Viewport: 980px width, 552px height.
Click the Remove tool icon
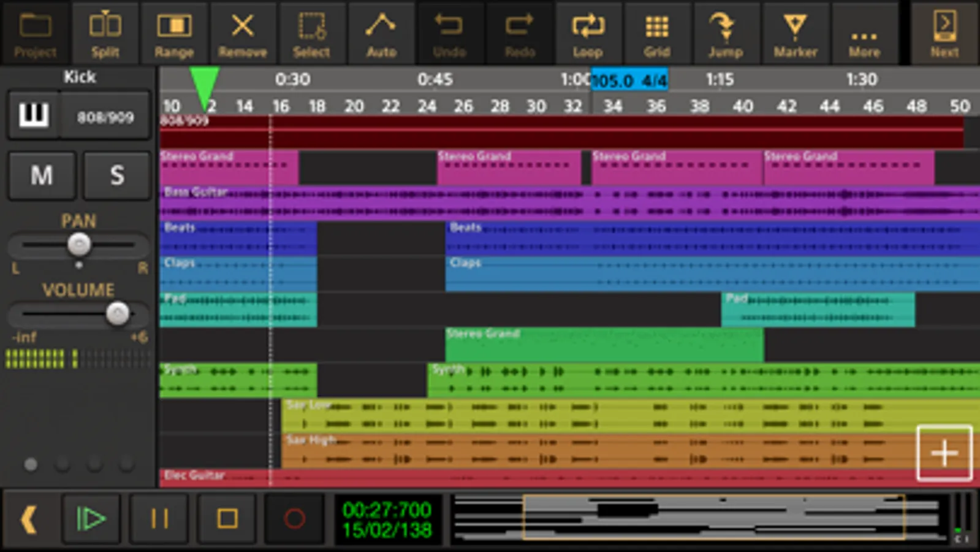[243, 34]
